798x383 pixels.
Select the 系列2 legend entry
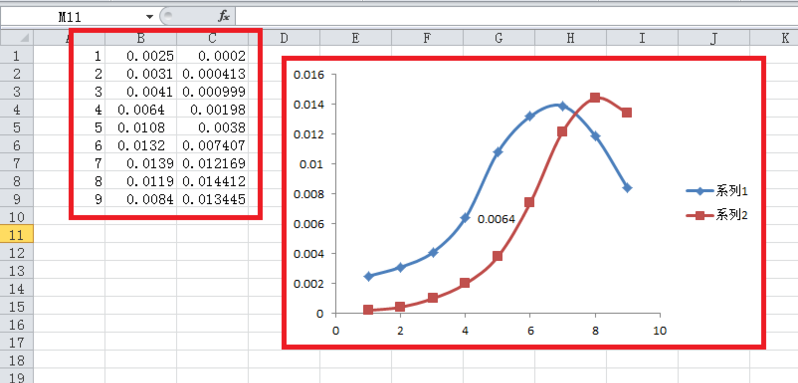716,215
